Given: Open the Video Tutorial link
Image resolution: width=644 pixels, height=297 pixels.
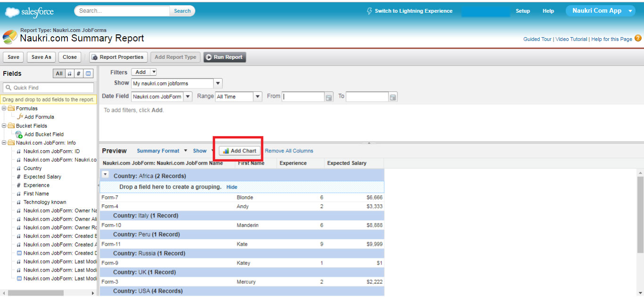Looking at the screenshot, I should coord(571,39).
